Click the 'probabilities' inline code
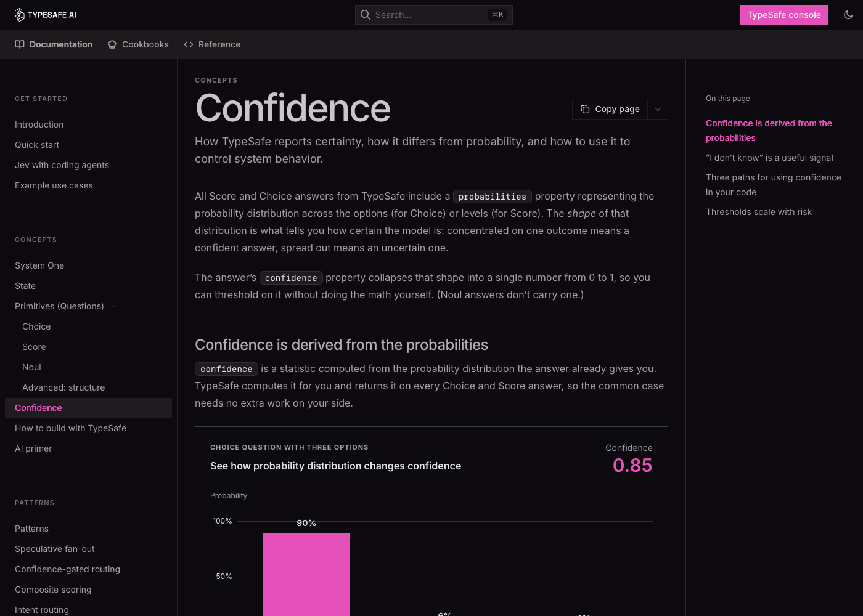863x616 pixels. click(493, 197)
